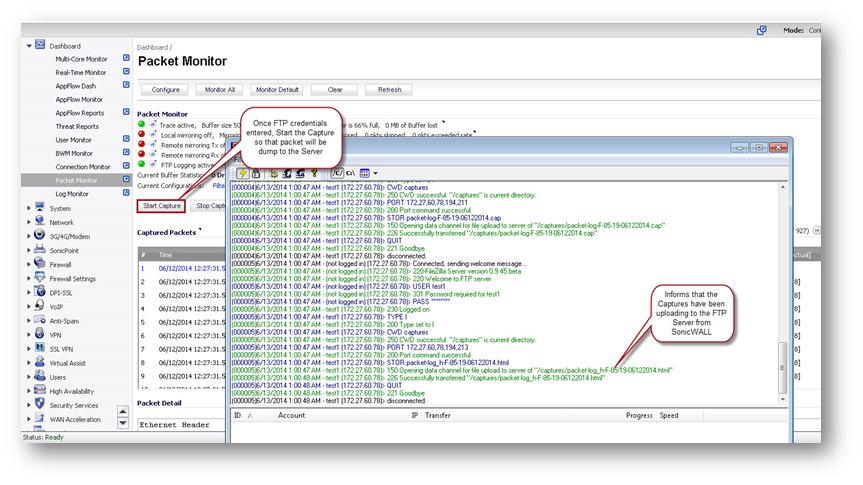The image size is (863, 485).
Task: Click the Configure button
Action: (165, 90)
